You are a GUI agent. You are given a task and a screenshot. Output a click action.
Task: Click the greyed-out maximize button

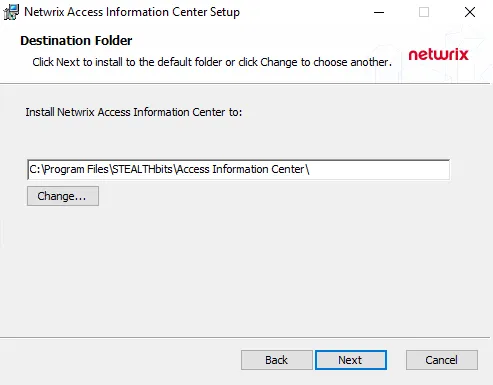pyautogui.click(x=424, y=12)
